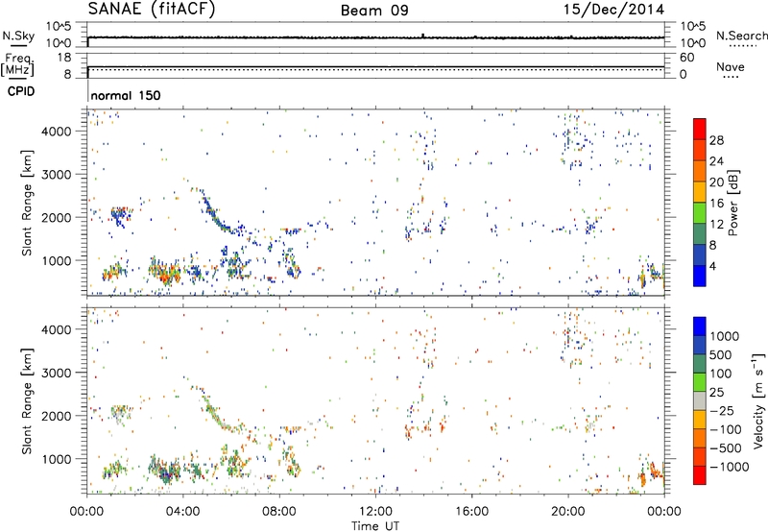
Task: Click the N.Search legend label
Action: tap(741, 36)
